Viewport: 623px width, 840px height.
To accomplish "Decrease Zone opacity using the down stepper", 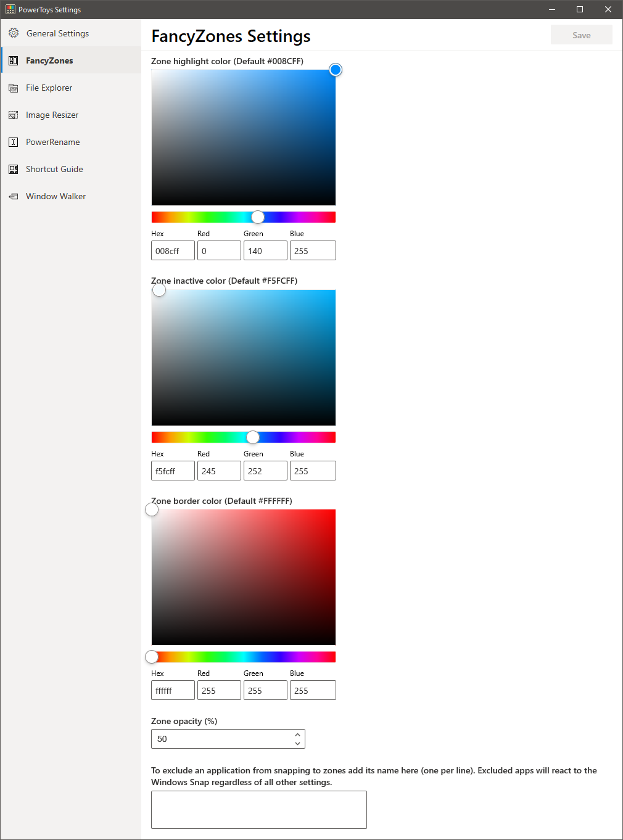I will tap(298, 743).
